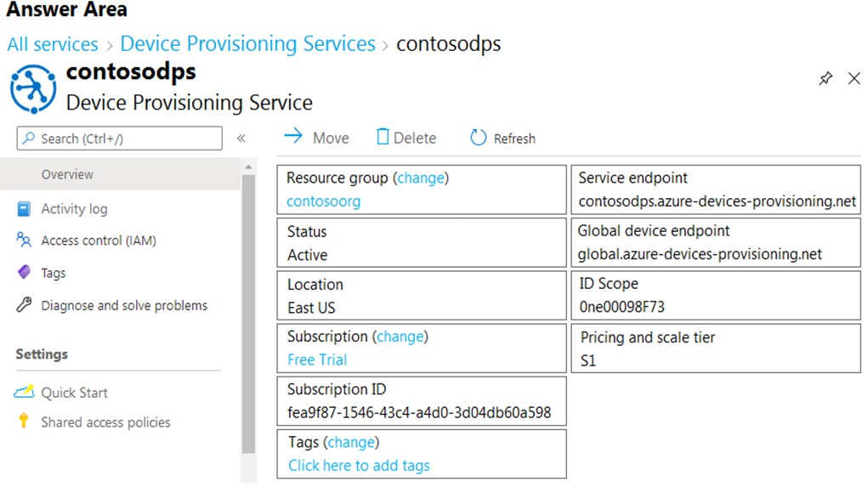
Task: Go to All services breadcrumb
Action: pyautogui.click(x=53, y=44)
